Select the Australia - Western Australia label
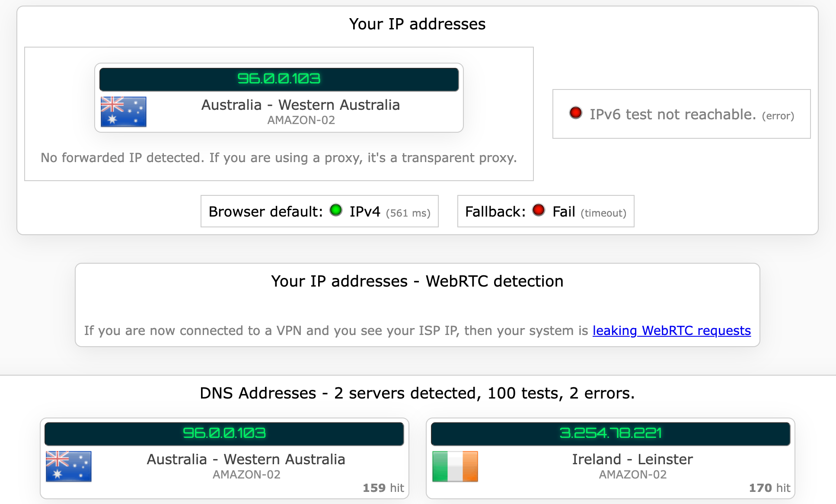This screenshot has width=836, height=504. click(x=300, y=105)
